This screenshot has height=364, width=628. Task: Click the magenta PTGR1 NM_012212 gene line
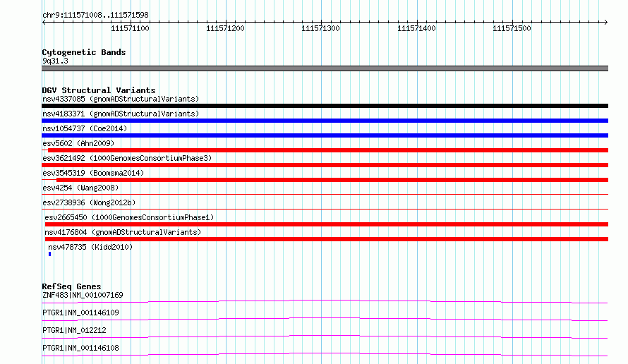325,336
